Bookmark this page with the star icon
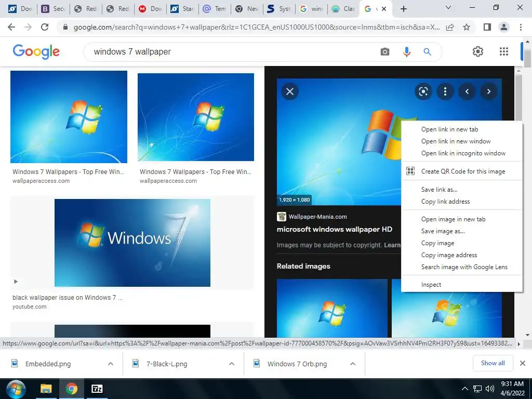532x399 pixels. [x=467, y=27]
